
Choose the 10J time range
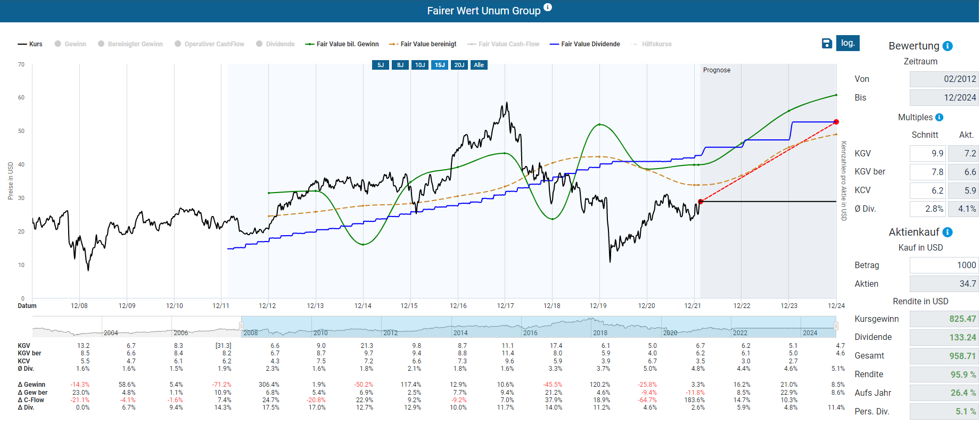pyautogui.click(x=420, y=65)
